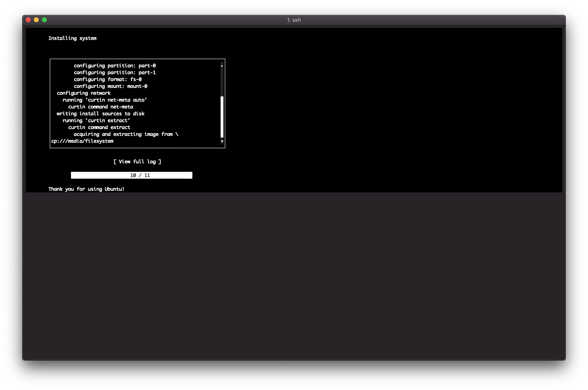The image size is (588, 390).
Task: Click 'Thank you for using Ubuntu!' text
Action: click(x=86, y=189)
